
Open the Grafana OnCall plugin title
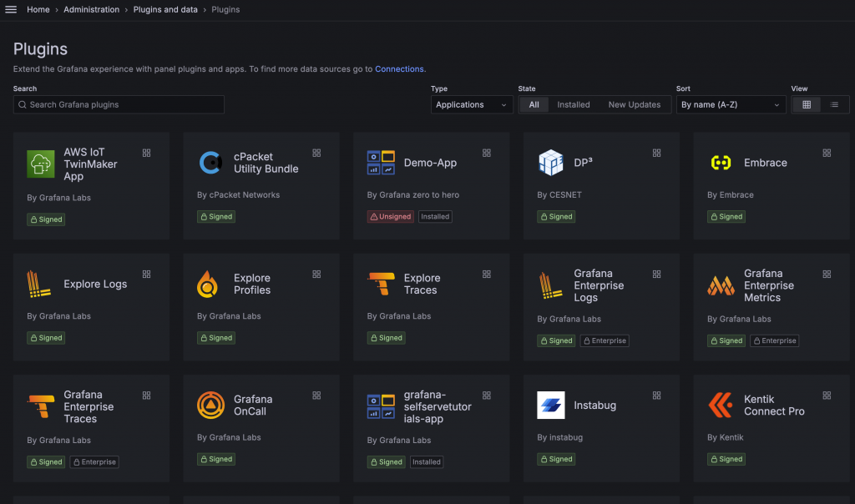click(x=252, y=405)
